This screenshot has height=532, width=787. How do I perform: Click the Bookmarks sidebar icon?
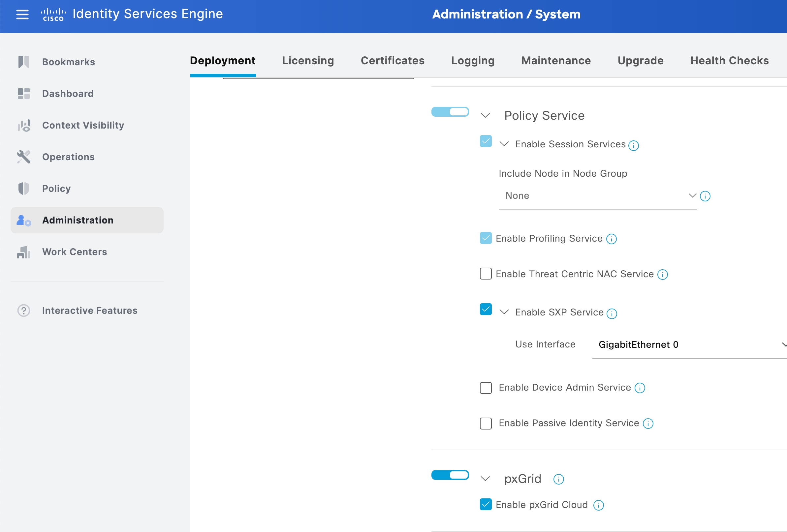pos(24,62)
